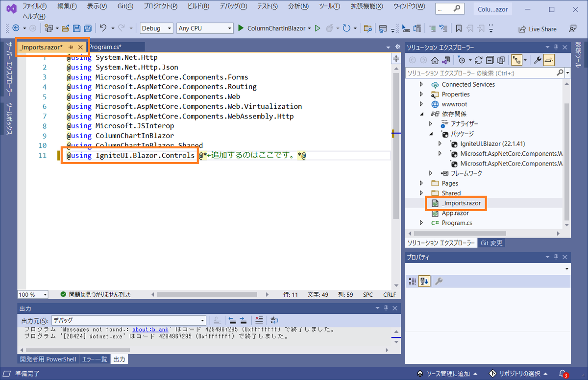
Task: Click the Categorized icon in Properties panel
Action: click(x=413, y=281)
